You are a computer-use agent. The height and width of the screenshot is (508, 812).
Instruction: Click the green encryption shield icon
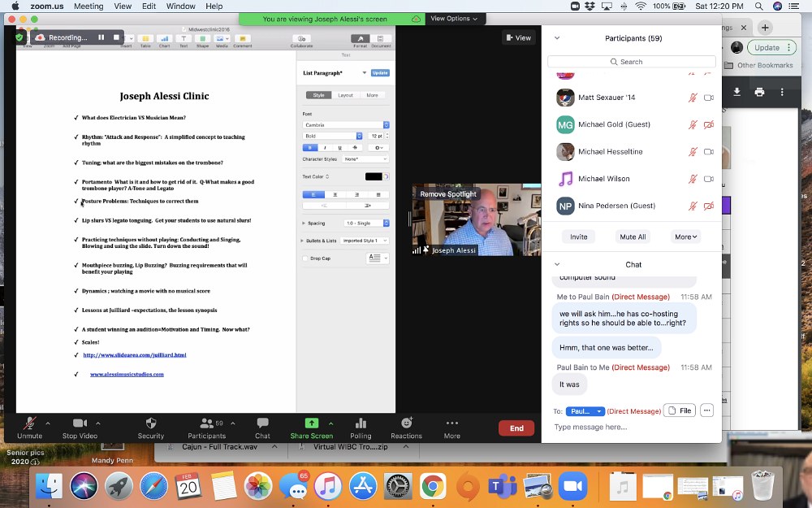click(19, 37)
